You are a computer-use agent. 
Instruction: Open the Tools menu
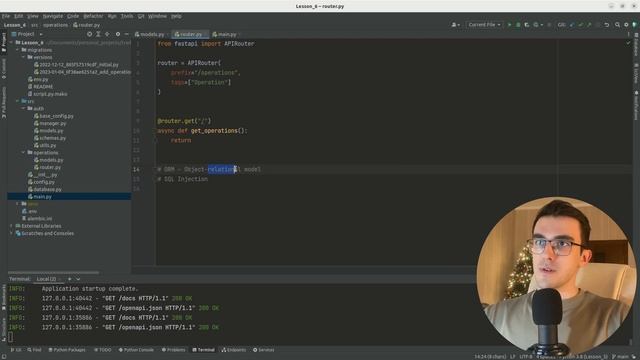[x=127, y=16]
